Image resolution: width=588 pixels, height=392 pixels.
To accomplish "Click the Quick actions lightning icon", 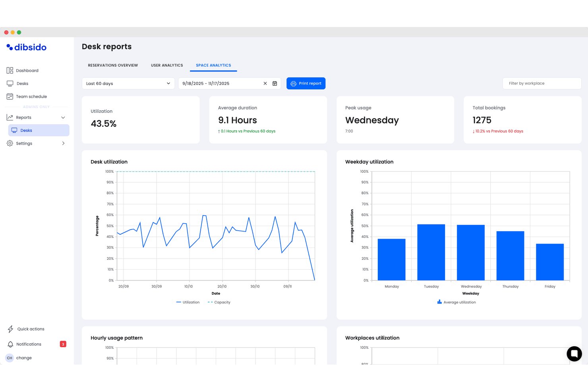I will 10,329.
